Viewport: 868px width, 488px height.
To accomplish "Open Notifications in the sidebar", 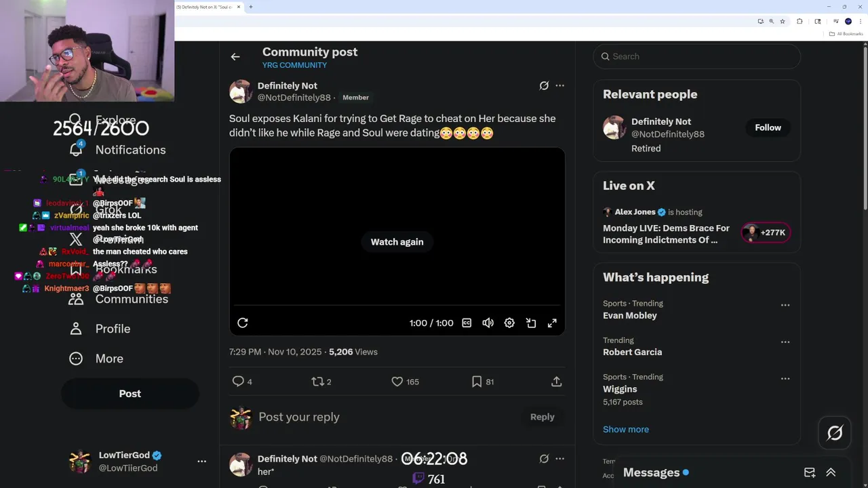I will pos(118,150).
